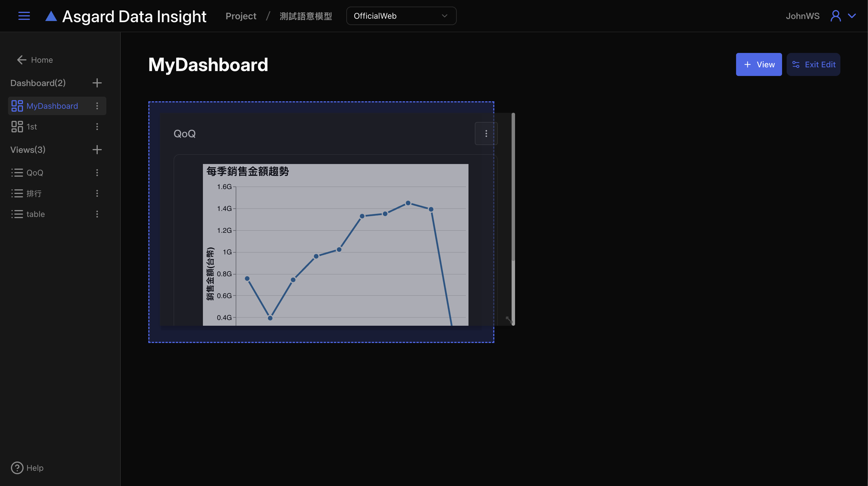
Task: Expand user account chevron menu
Action: 852,16
